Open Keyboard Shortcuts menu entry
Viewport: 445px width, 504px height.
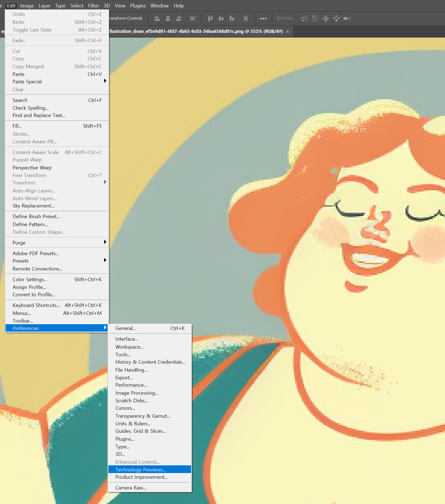[57, 305]
